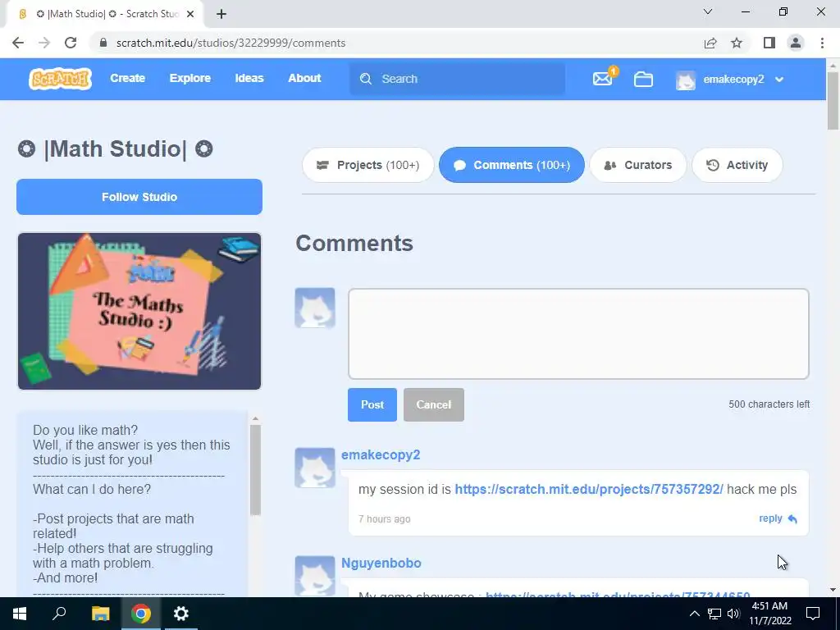Open the emakecopy2 username link on comment
The image size is (840, 630).
[381, 454]
